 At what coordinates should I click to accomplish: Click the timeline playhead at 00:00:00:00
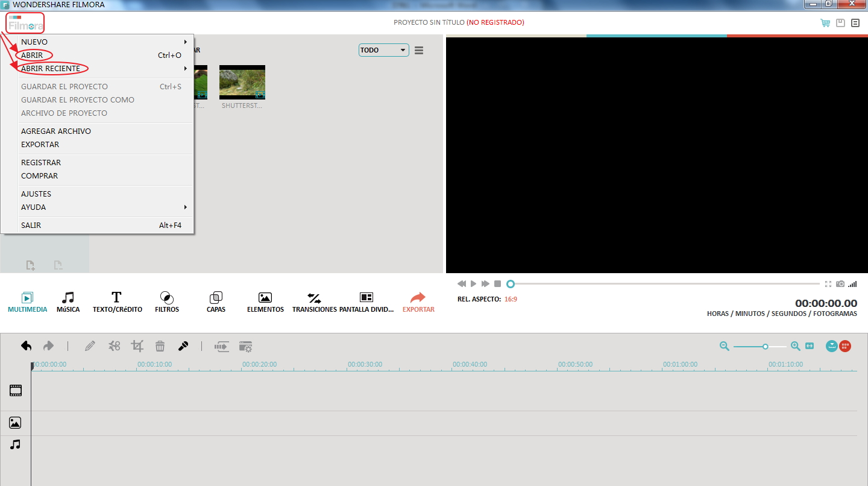click(32, 366)
